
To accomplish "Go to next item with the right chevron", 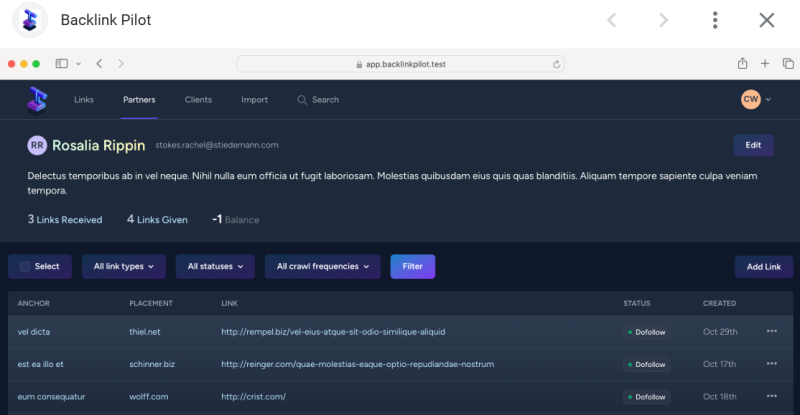I will point(663,20).
